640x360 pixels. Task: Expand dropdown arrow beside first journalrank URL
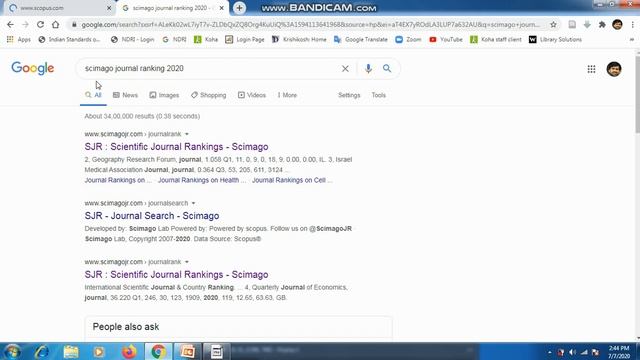coord(187,134)
